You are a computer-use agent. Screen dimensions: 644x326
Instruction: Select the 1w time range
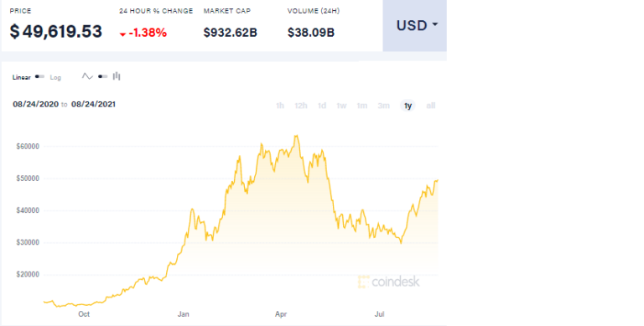pyautogui.click(x=341, y=106)
